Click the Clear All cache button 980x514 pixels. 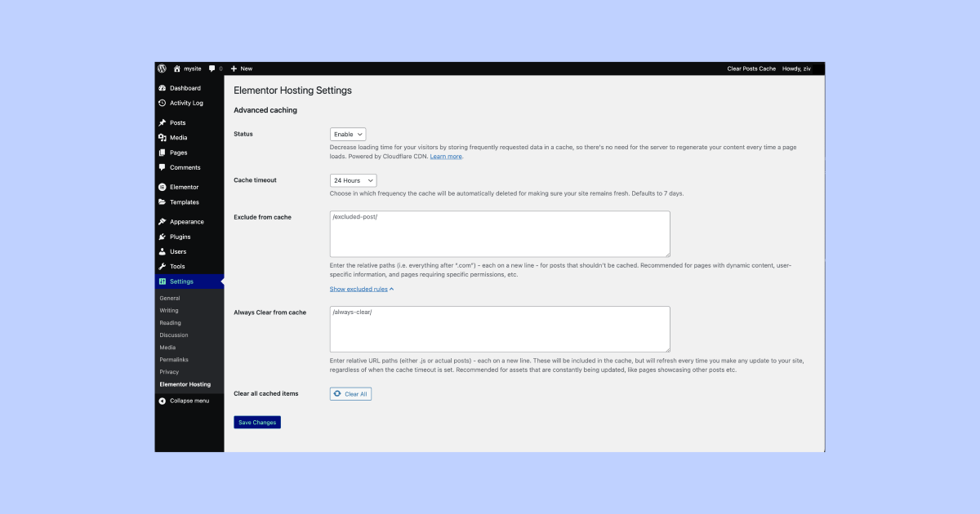pyautogui.click(x=351, y=394)
